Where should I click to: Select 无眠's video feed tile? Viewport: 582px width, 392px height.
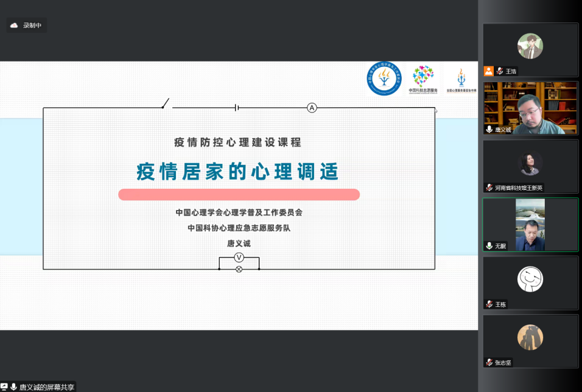click(530, 225)
